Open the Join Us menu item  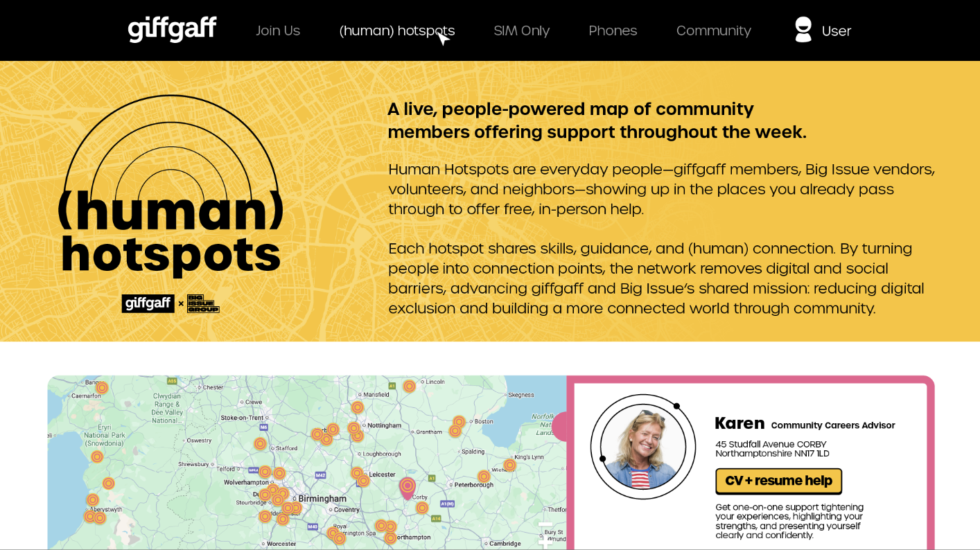pos(278,30)
